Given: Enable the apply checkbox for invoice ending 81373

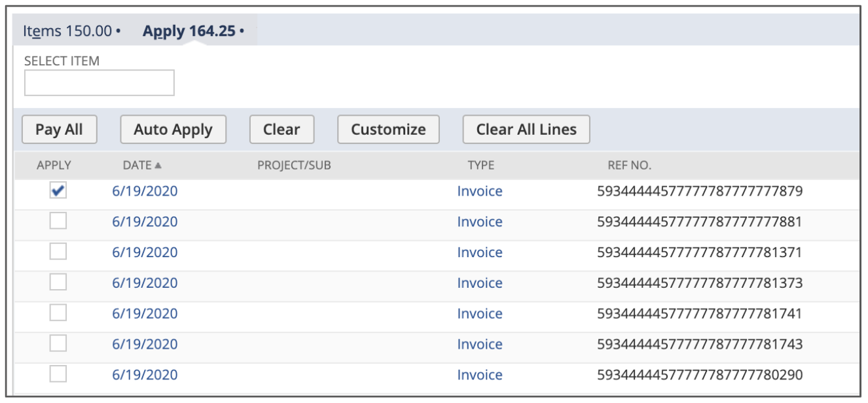Looking at the screenshot, I should tap(59, 283).
